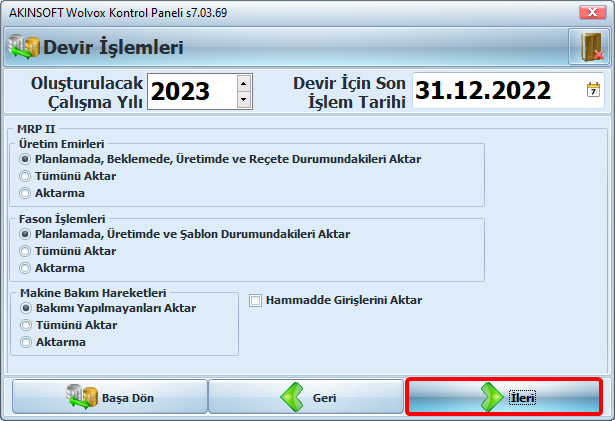This screenshot has width=615, height=421.
Task: Click the Oluşturulacak Çalışma Yılı label
Action: 87,93
